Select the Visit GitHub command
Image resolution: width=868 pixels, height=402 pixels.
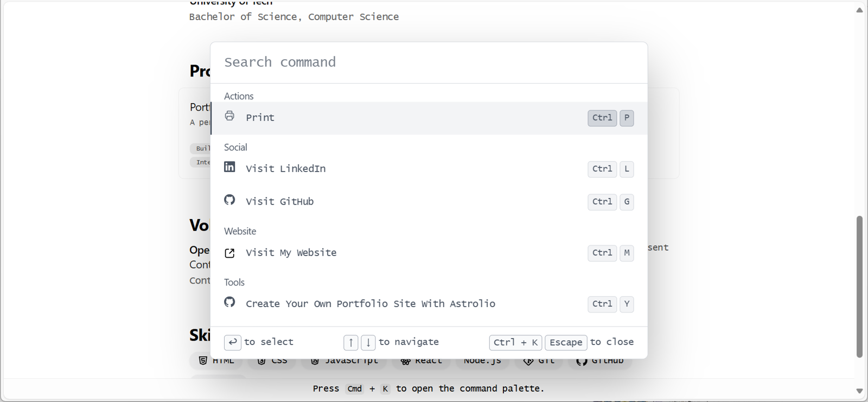429,201
